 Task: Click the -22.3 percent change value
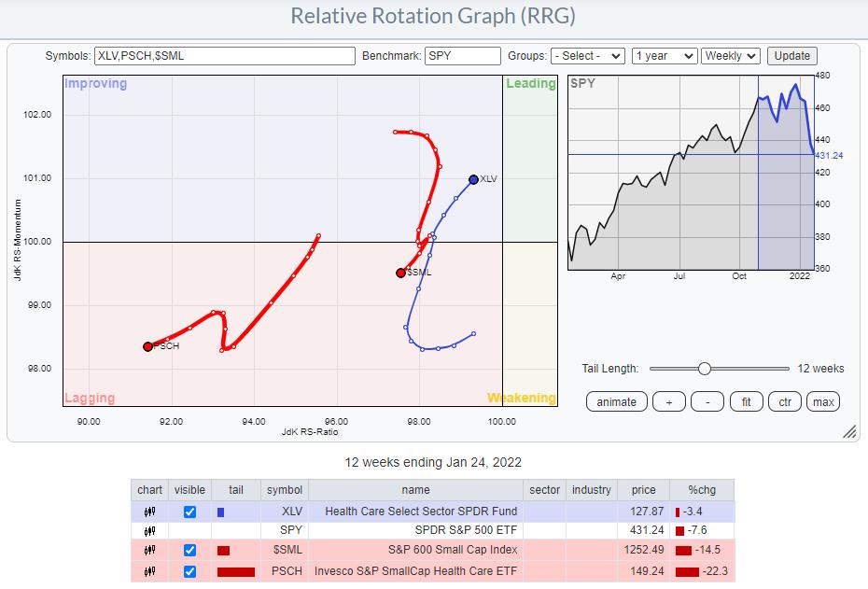pyautogui.click(x=715, y=571)
